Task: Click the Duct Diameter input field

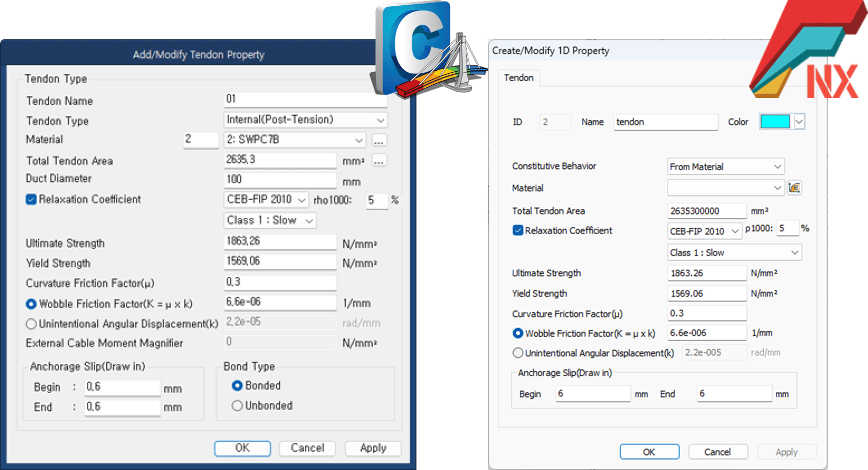Action: 280,180
